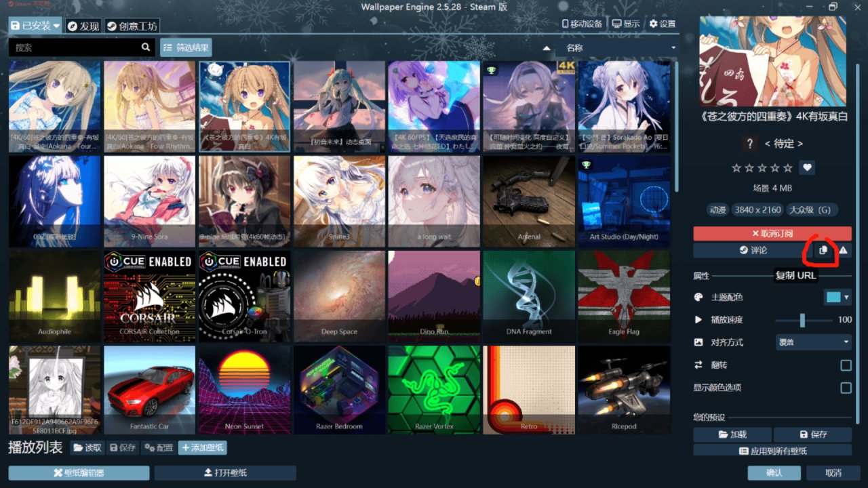Click the 添加壁纸 button
This screenshot has height=488, width=868.
click(202, 448)
